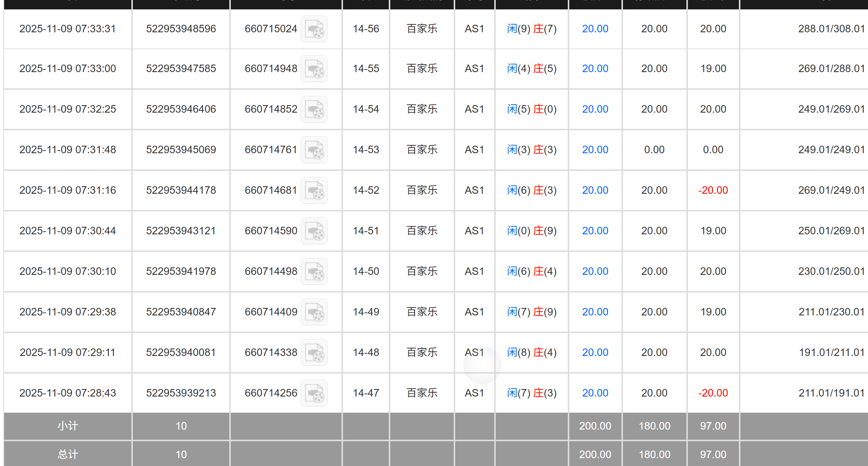Open replay footage for game 660714409
Screen dimensions: 868x466
point(314,312)
